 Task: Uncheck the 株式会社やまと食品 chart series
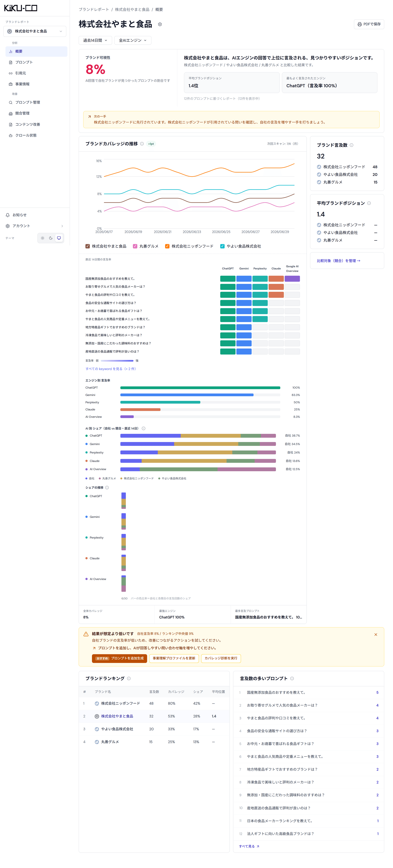click(88, 246)
